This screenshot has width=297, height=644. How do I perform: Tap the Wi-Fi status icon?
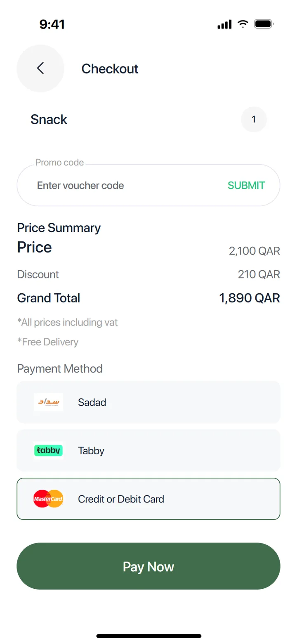pos(243,24)
